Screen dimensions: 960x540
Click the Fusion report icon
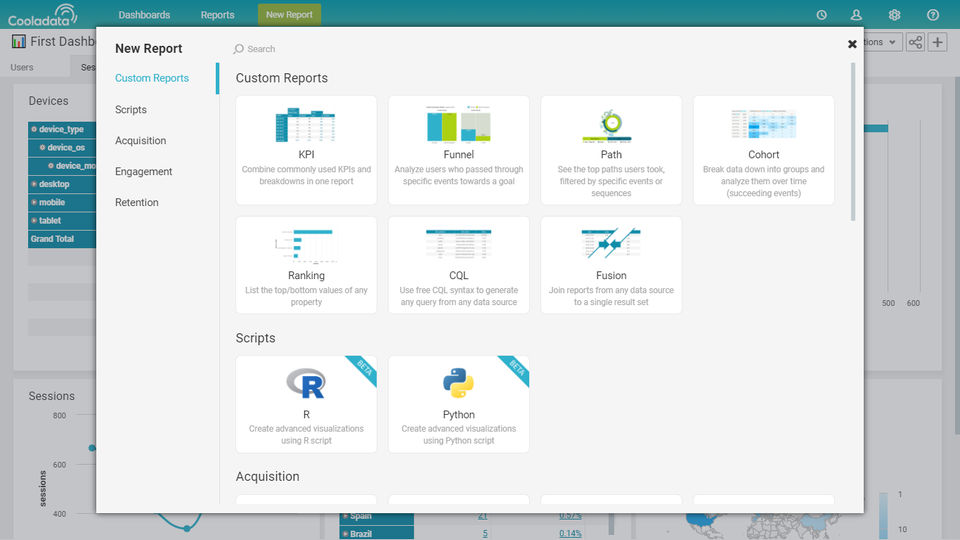(610, 243)
